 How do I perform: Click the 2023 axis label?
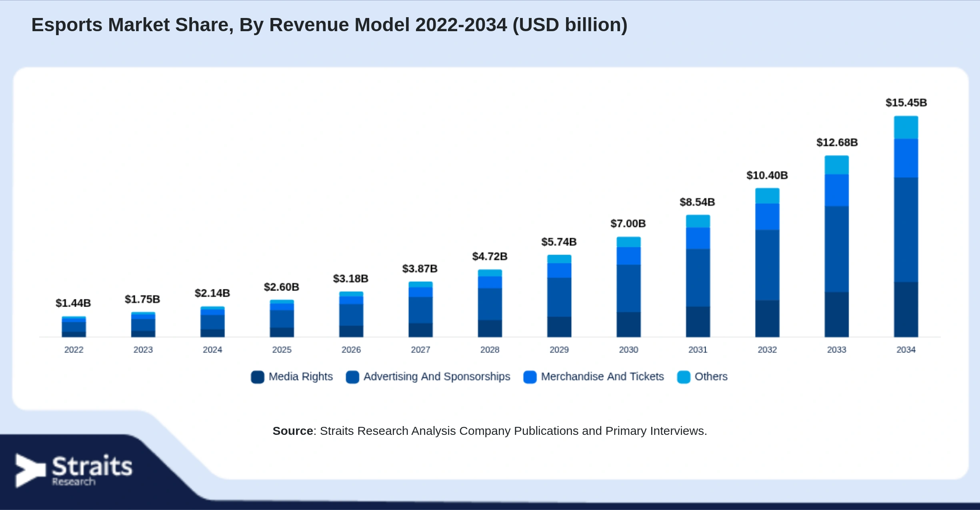click(143, 350)
